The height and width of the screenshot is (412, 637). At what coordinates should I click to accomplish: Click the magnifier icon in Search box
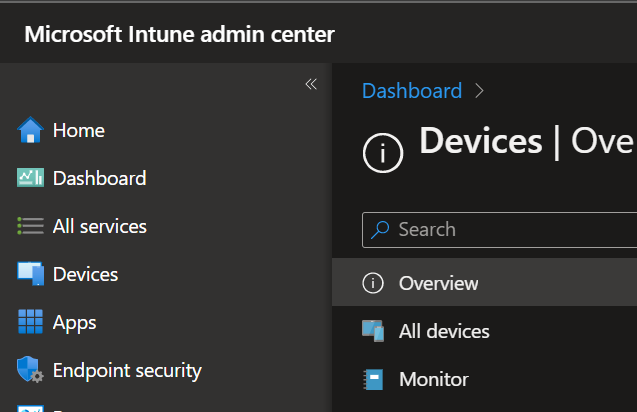pyautogui.click(x=381, y=229)
